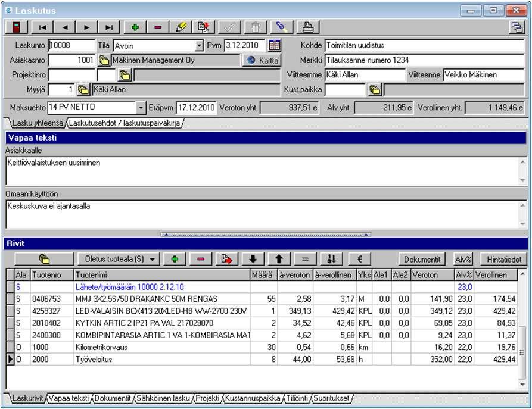Click the euro symbol button

360,259
